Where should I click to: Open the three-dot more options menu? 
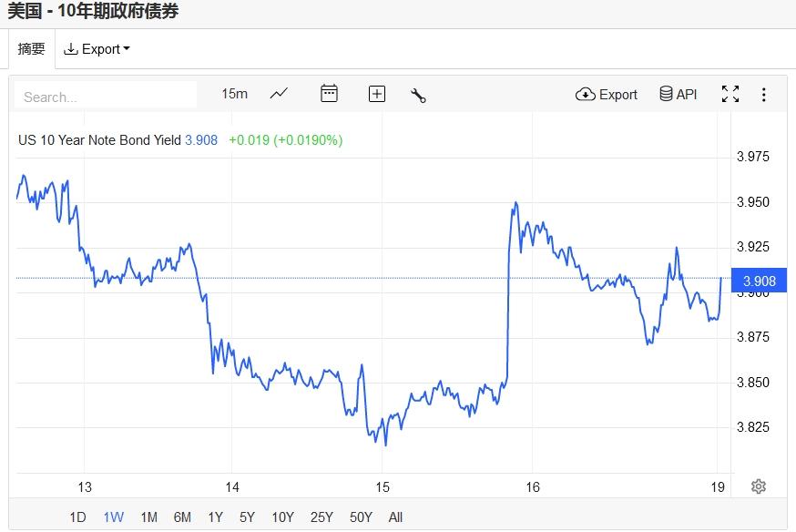pyautogui.click(x=763, y=95)
